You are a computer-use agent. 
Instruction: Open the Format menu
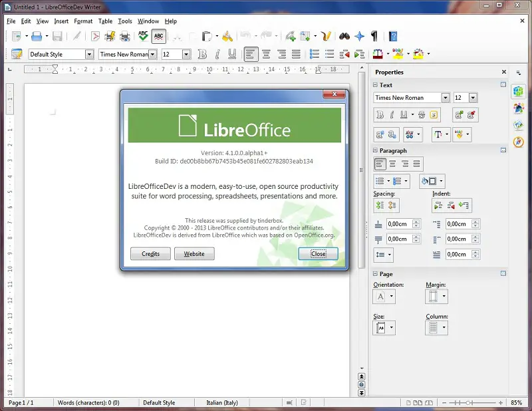tap(83, 21)
